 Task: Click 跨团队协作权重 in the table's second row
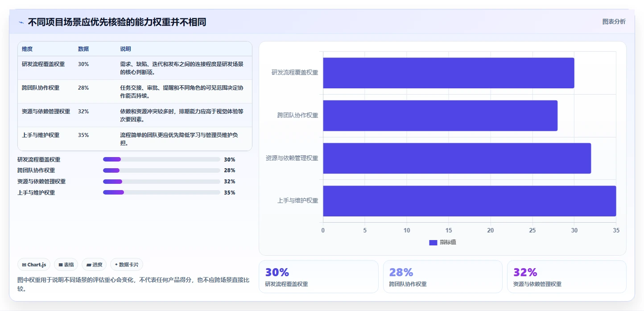41,88
